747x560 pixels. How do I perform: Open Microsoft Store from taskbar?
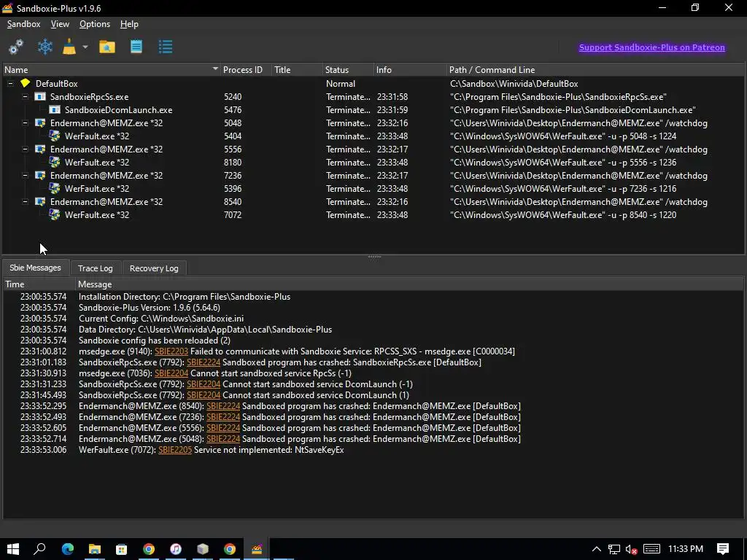122,549
